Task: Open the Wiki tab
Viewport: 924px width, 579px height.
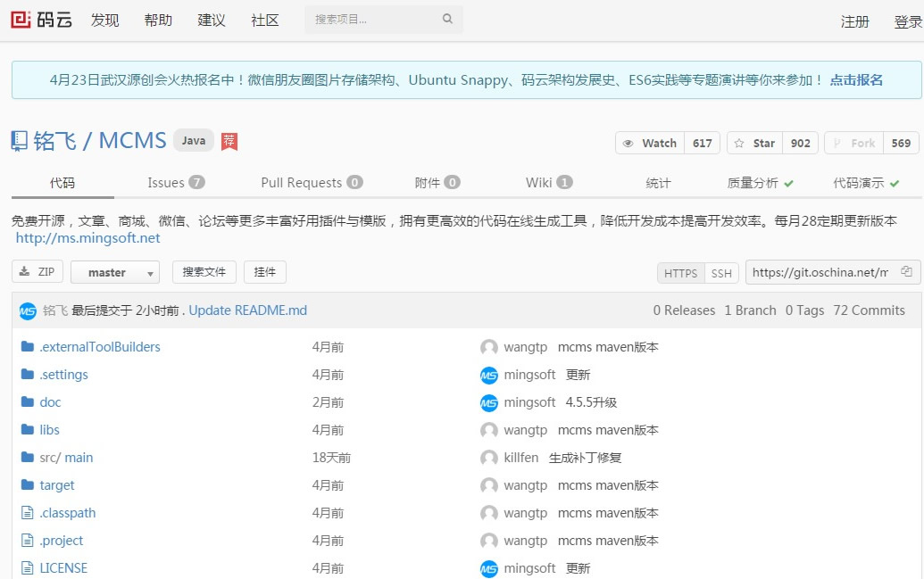Action: point(548,182)
